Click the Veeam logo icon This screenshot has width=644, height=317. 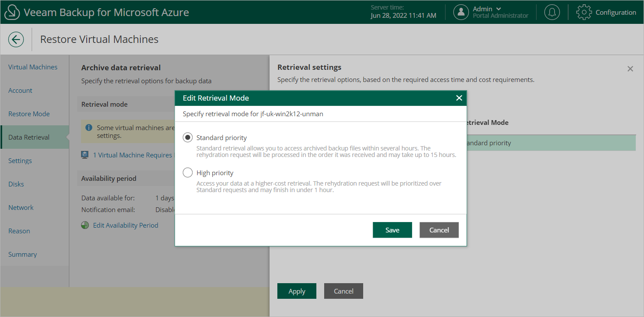(12, 12)
